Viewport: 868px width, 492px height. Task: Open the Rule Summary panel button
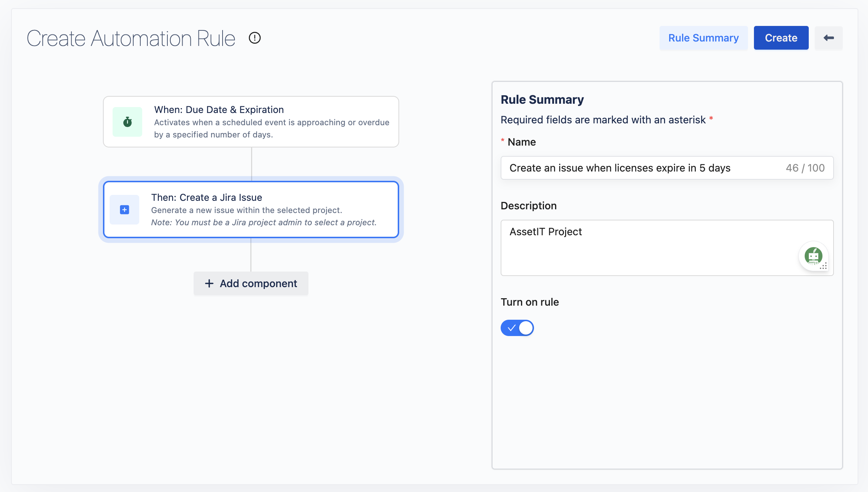coord(703,38)
